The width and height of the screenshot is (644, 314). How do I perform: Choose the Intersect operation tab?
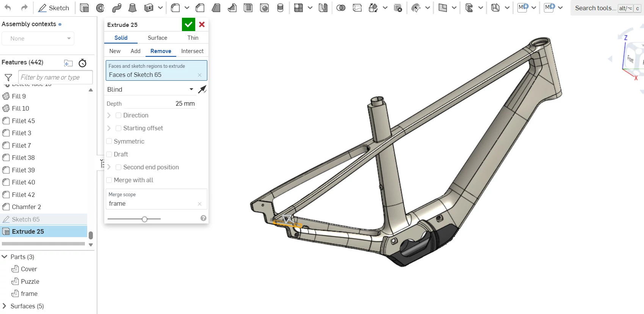tap(192, 51)
